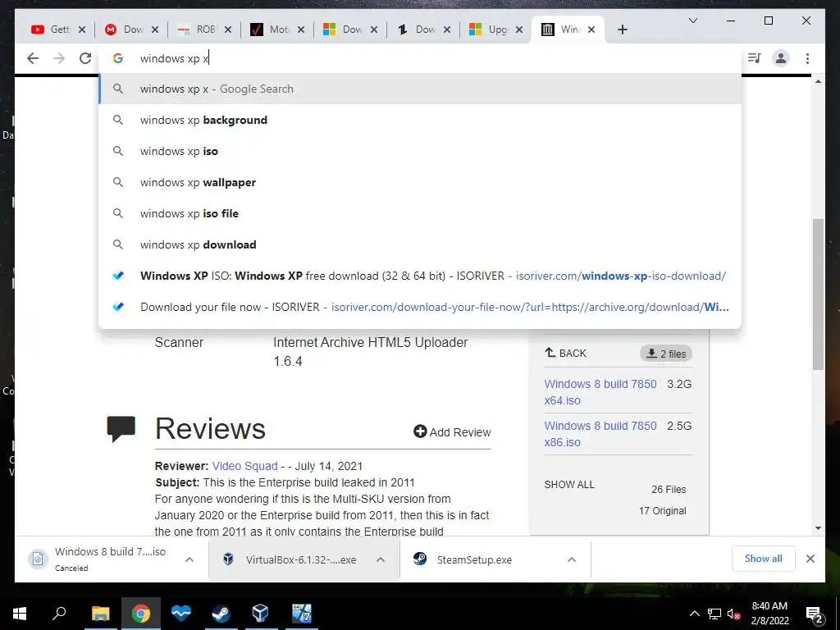Open the Chrome three-dot menu
This screenshot has width=840, height=630.
[x=807, y=58]
